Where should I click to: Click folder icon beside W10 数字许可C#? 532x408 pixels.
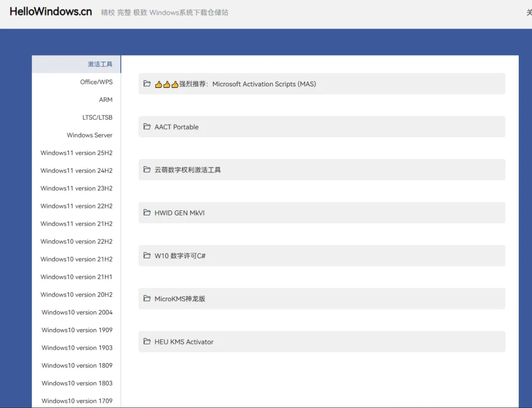point(147,255)
